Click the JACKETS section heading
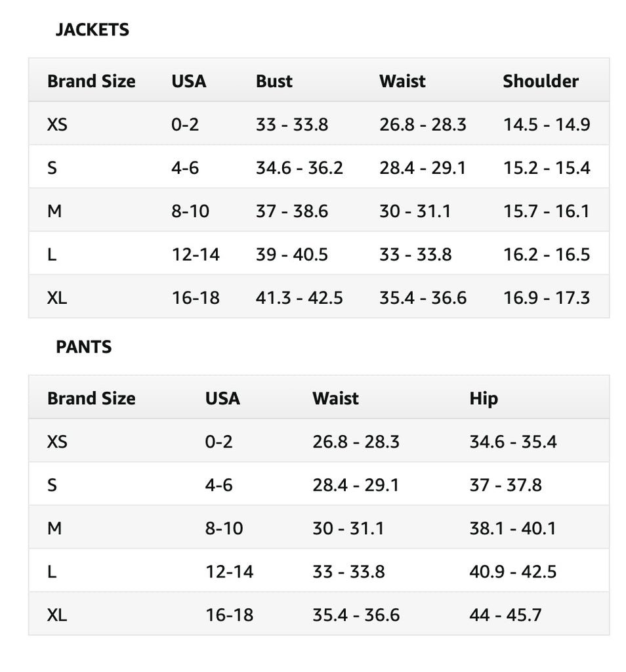Screen dimensions: 626x672 (x=92, y=30)
